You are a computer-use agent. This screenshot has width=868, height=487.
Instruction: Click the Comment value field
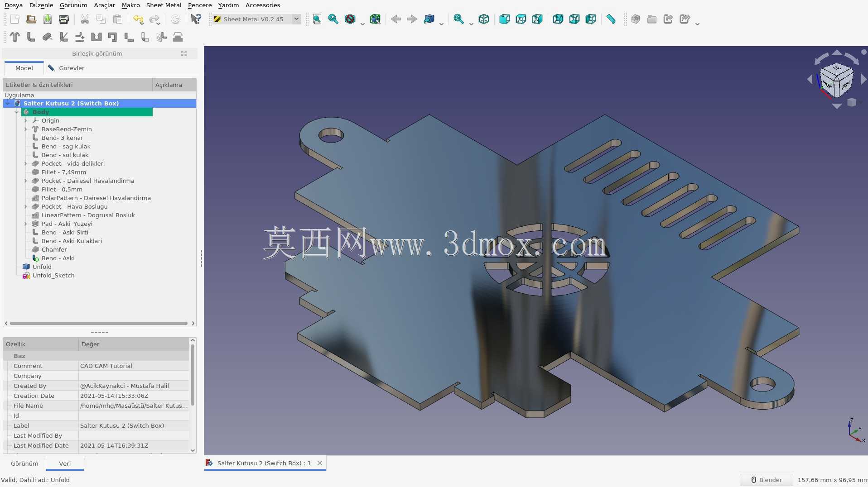[134, 366]
